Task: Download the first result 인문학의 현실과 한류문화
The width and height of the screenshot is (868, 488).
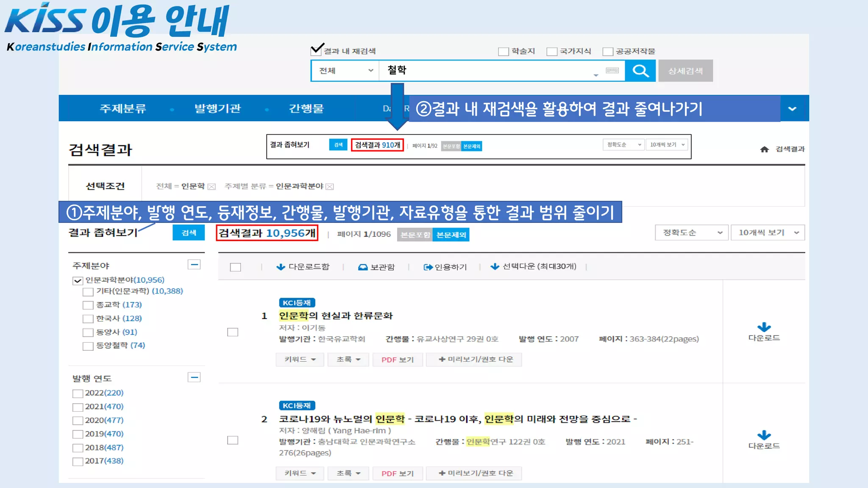Action: (x=764, y=332)
